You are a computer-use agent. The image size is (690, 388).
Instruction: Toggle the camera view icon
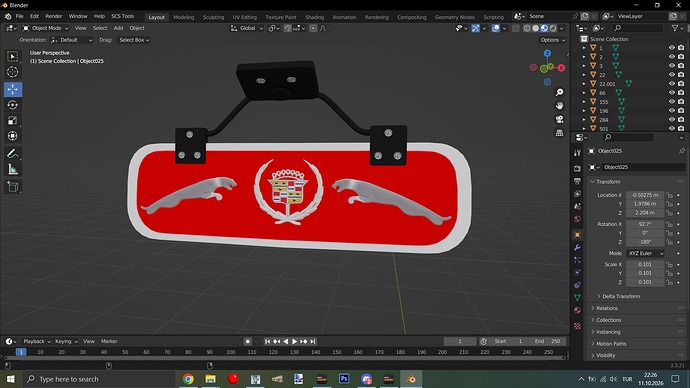pos(559,119)
